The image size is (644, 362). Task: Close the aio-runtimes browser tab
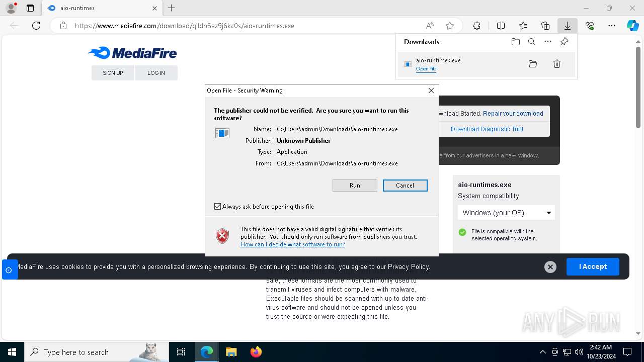[x=154, y=8]
